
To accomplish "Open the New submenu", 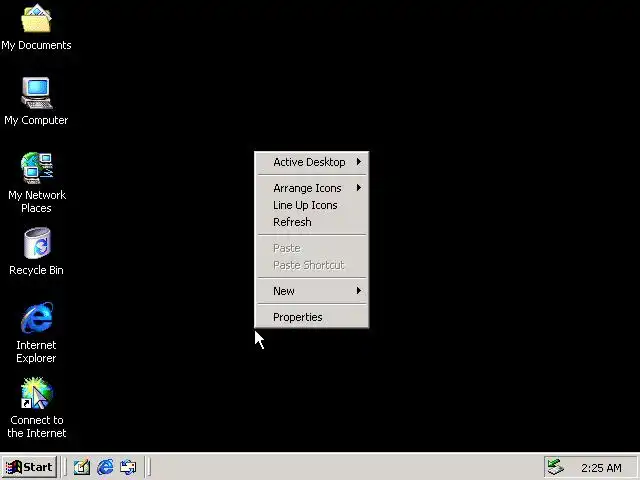I will [x=312, y=291].
